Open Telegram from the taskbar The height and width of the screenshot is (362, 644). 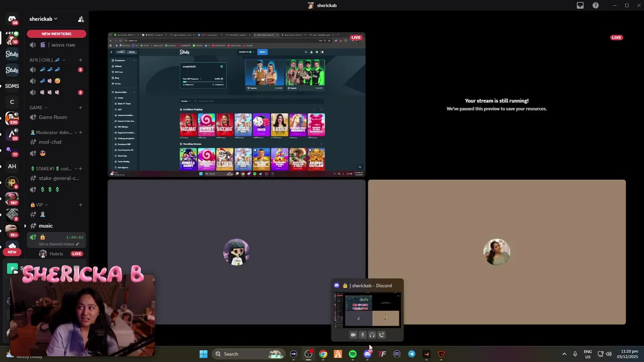tap(412, 354)
